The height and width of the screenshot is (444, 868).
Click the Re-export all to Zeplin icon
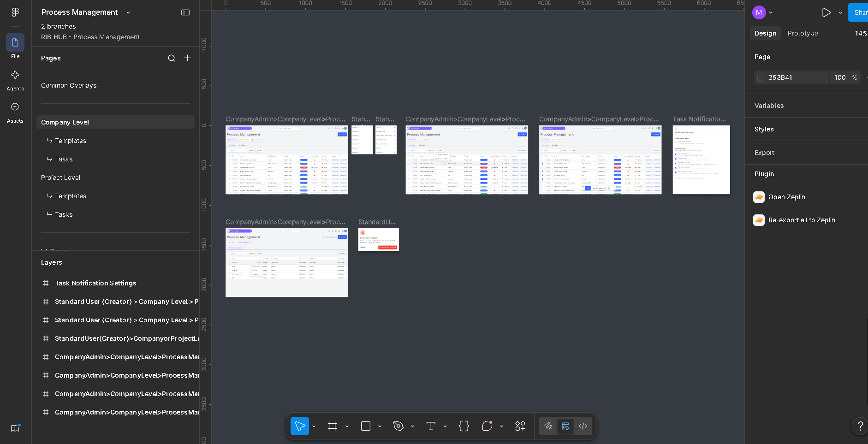click(x=759, y=220)
